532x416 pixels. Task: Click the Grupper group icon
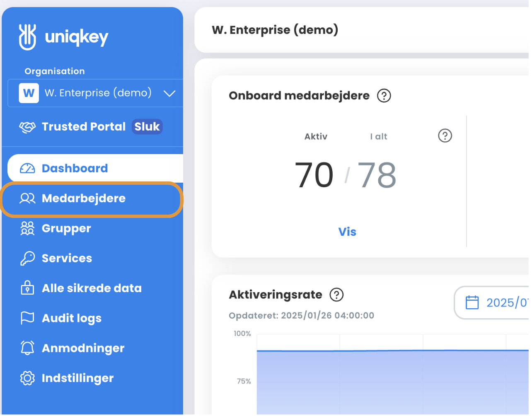27,228
